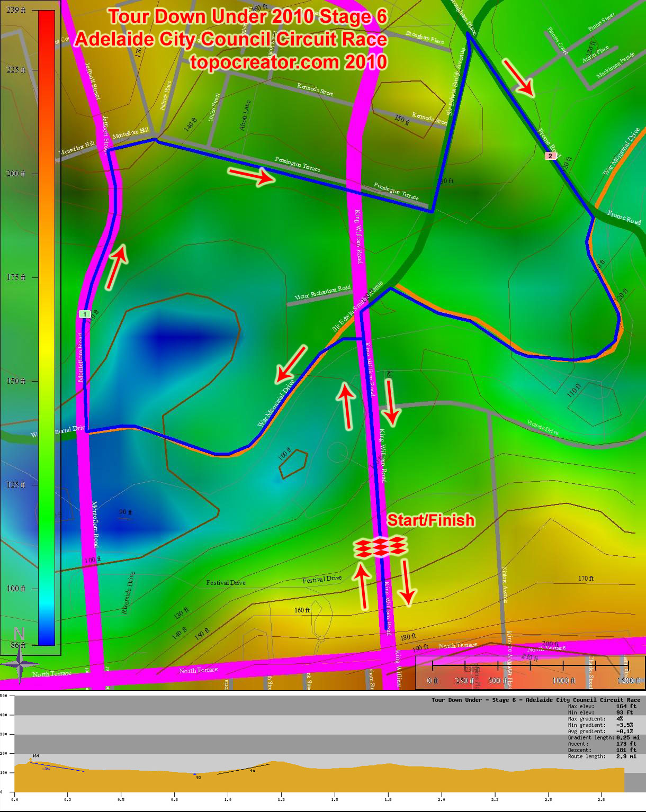Click the '1.0' tick on the profile distance axis

228,800
